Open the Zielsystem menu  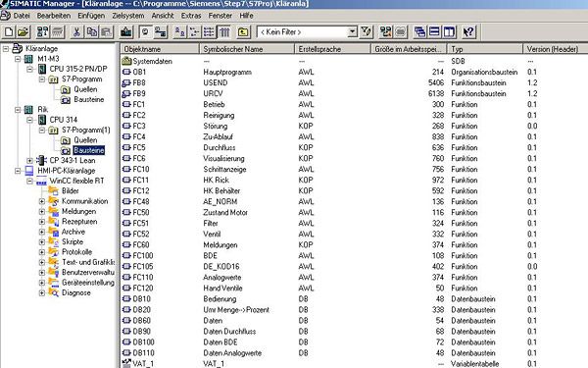(x=127, y=16)
